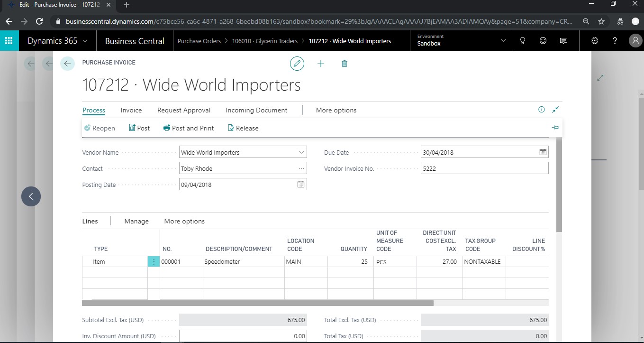
Task: Navigate back in the browser
Action: click(x=9, y=21)
